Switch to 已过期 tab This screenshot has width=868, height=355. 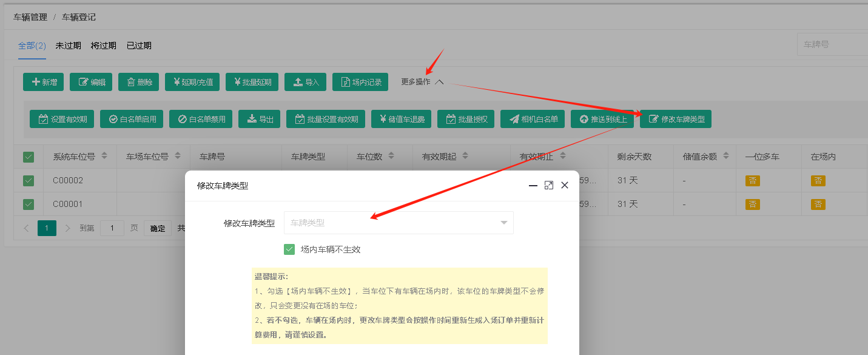139,46
